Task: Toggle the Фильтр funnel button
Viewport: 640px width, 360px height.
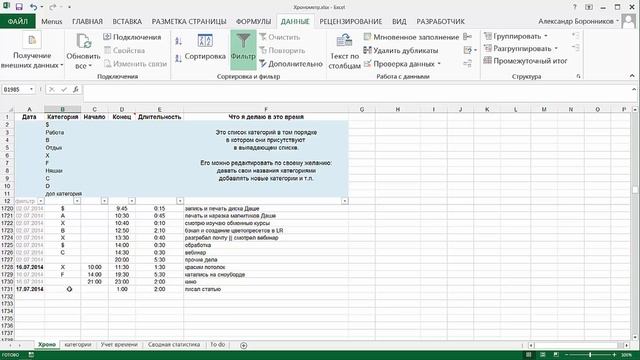Action: coord(243,49)
